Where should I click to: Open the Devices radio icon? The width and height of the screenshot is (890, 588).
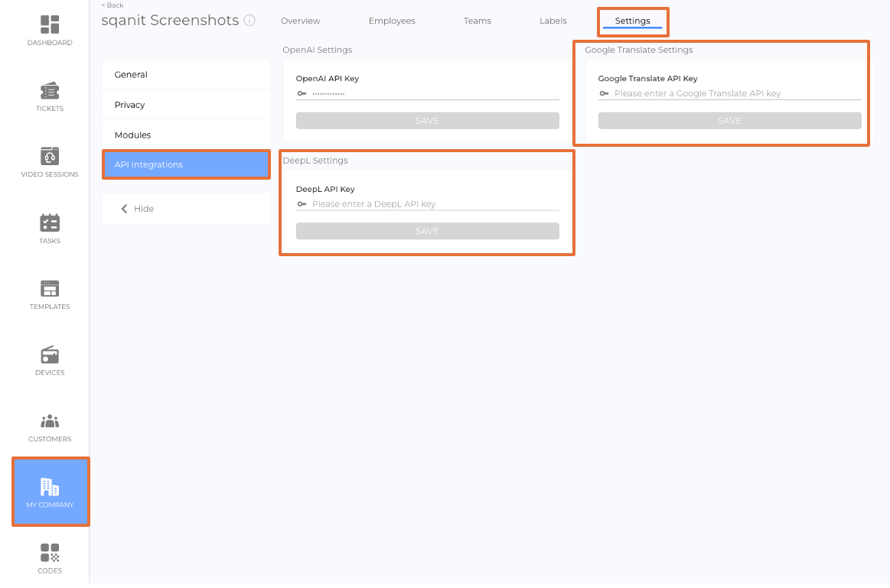(50, 356)
